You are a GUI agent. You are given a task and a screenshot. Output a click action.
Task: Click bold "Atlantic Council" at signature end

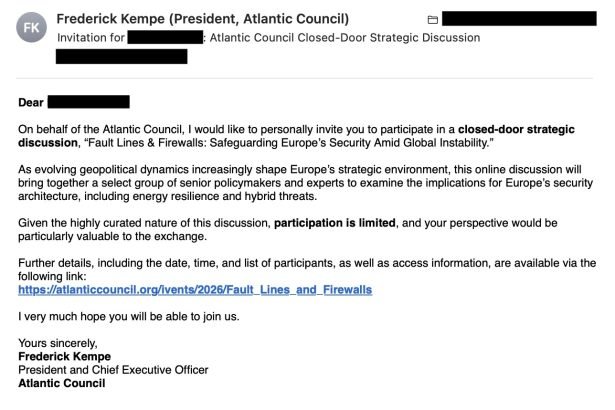(x=61, y=382)
